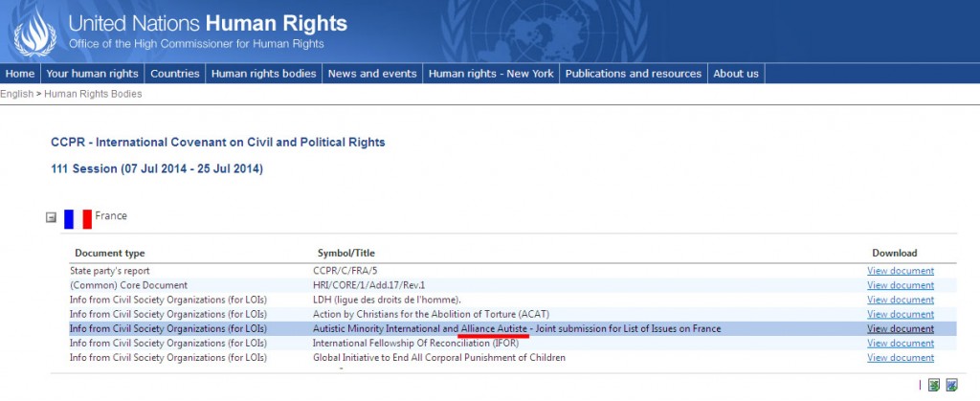Screen dimensions: 980x401
Task: Click English breadcrumb link
Action: point(16,94)
